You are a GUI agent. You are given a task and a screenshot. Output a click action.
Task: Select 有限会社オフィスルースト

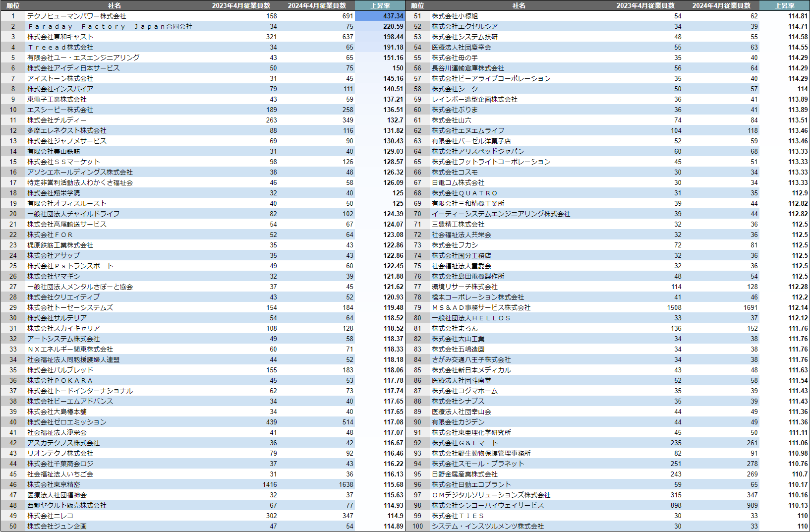(67, 203)
